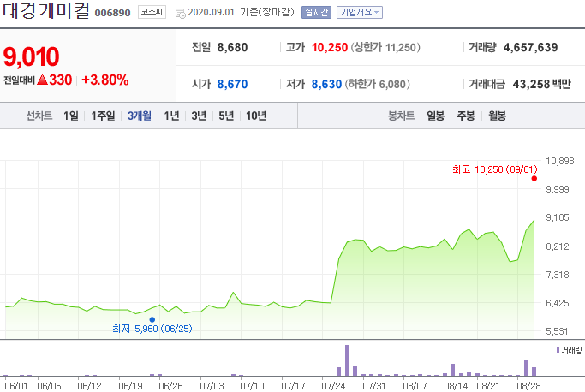Click the 9,105 axis value

pos(558,217)
